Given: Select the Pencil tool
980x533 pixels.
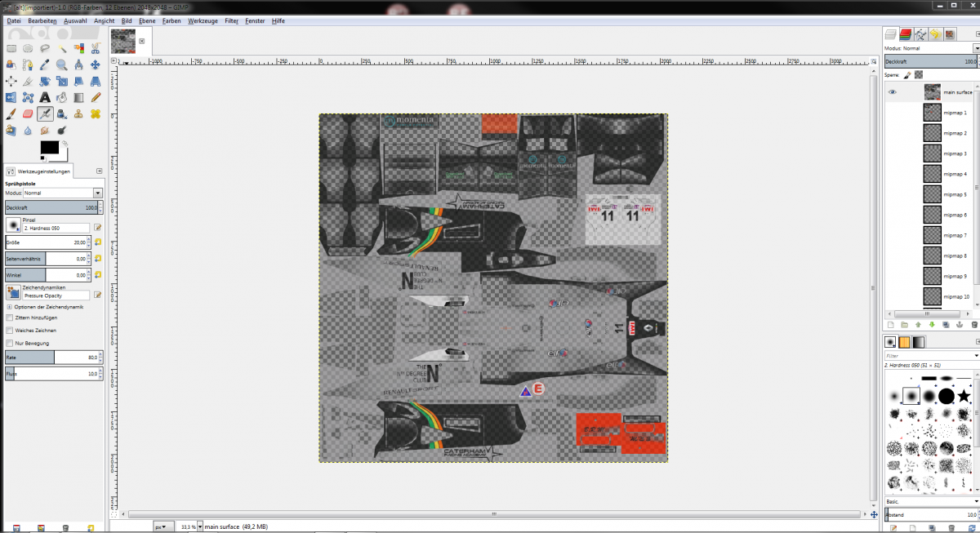Looking at the screenshot, I should click(x=96, y=98).
